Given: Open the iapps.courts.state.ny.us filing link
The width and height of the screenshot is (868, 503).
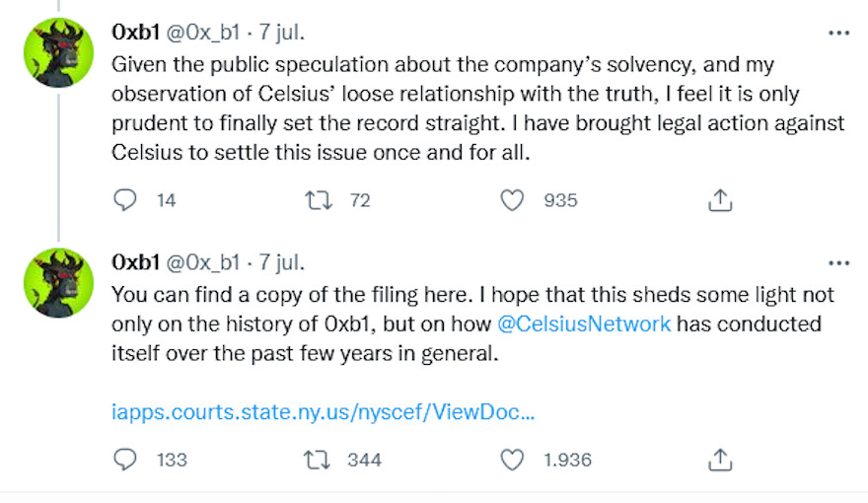Looking at the screenshot, I should click(x=324, y=410).
